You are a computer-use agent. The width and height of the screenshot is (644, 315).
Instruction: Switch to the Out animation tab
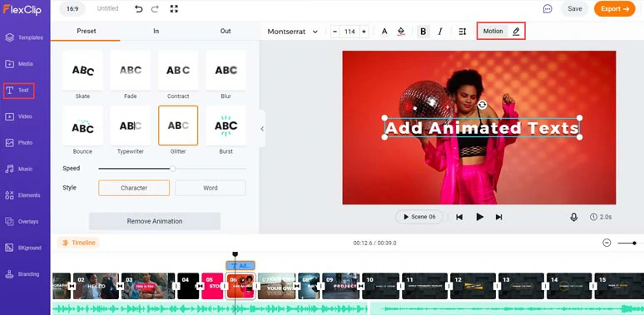[x=225, y=32]
